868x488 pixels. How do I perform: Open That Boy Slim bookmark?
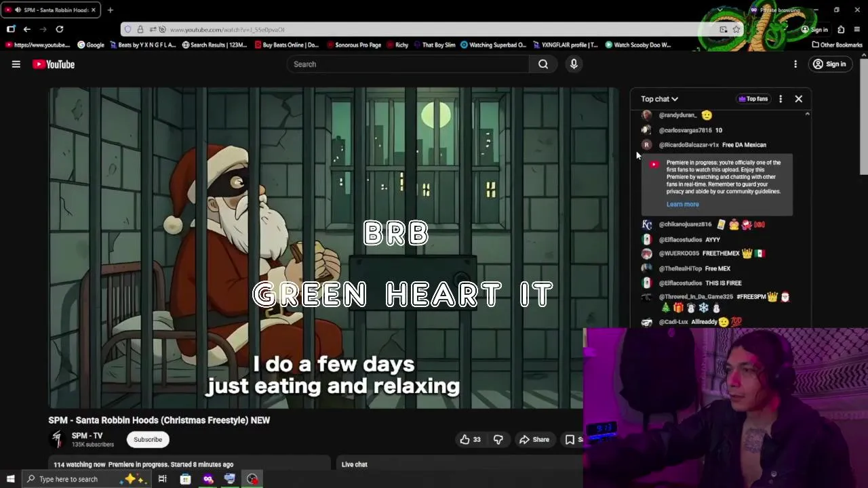coord(434,45)
